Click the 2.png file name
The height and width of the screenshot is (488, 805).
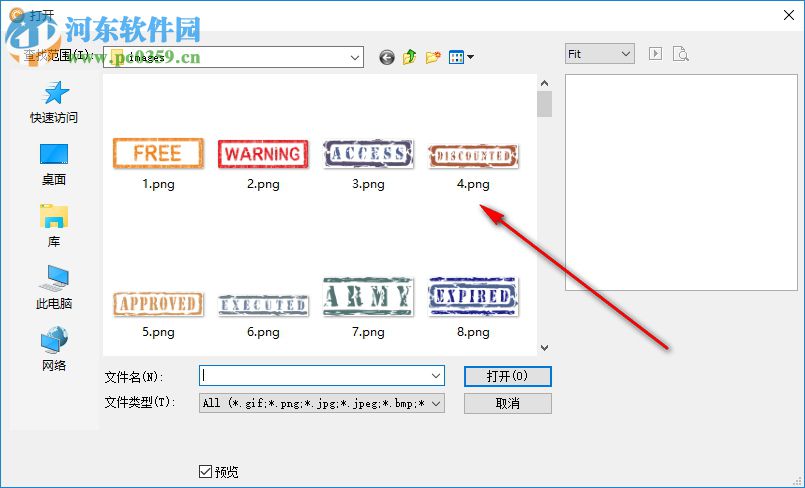pos(263,184)
